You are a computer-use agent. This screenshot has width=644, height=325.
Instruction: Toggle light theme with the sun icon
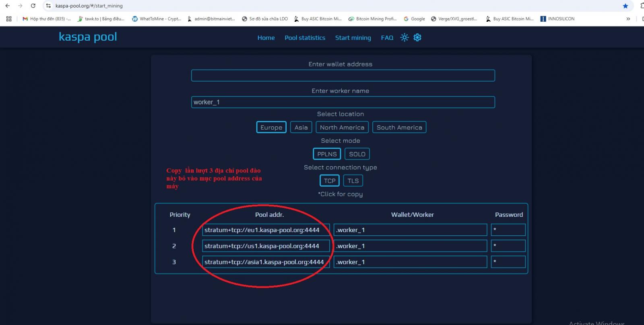(x=405, y=37)
